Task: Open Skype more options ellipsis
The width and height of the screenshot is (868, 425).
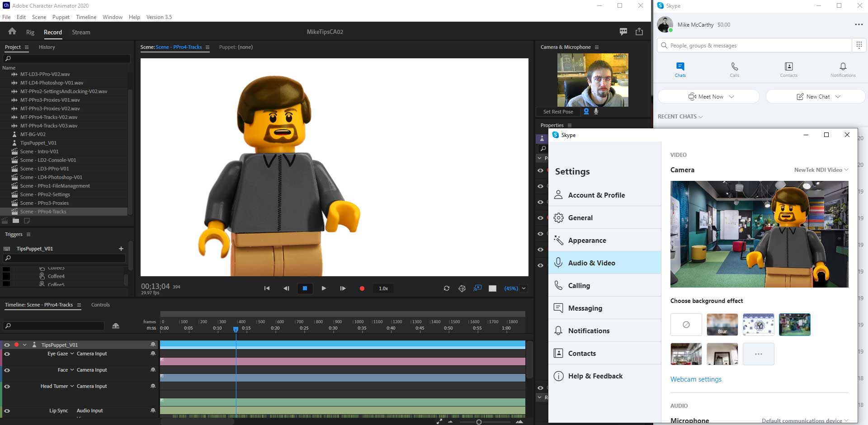Action: (x=859, y=24)
